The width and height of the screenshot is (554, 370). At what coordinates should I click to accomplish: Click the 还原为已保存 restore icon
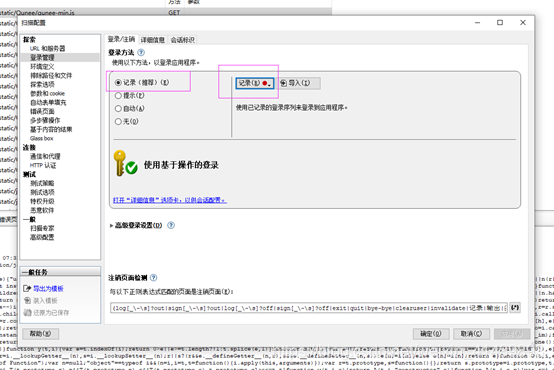(x=27, y=313)
